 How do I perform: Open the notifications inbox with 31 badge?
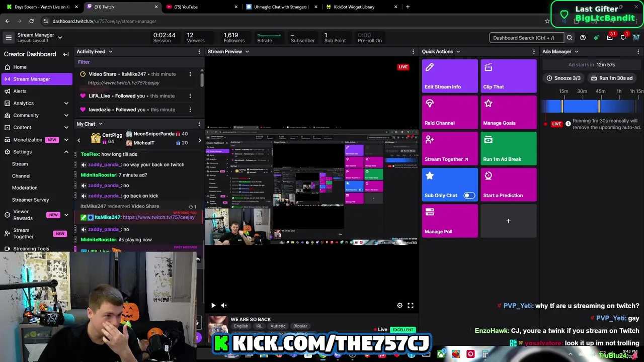pos(610,37)
